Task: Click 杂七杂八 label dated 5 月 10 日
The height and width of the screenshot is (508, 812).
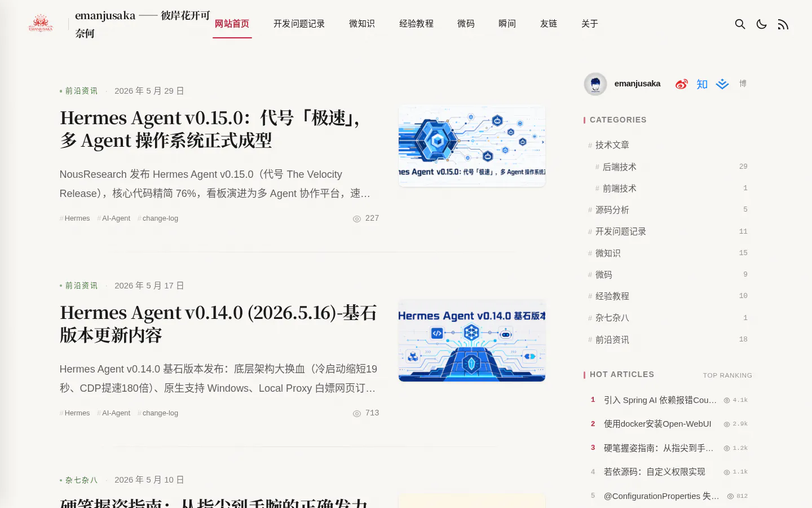Action: tap(81, 480)
